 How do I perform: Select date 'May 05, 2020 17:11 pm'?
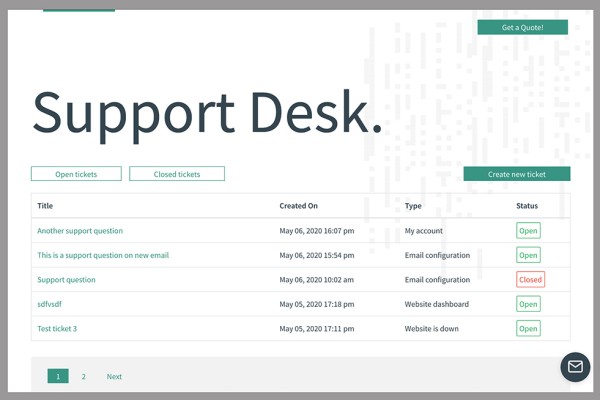click(317, 329)
